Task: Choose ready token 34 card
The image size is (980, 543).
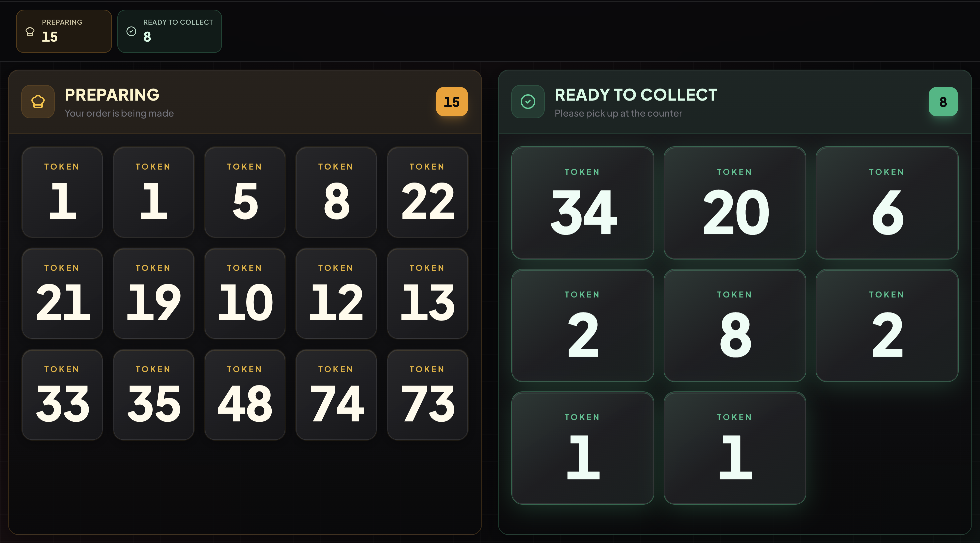Action: click(x=582, y=203)
